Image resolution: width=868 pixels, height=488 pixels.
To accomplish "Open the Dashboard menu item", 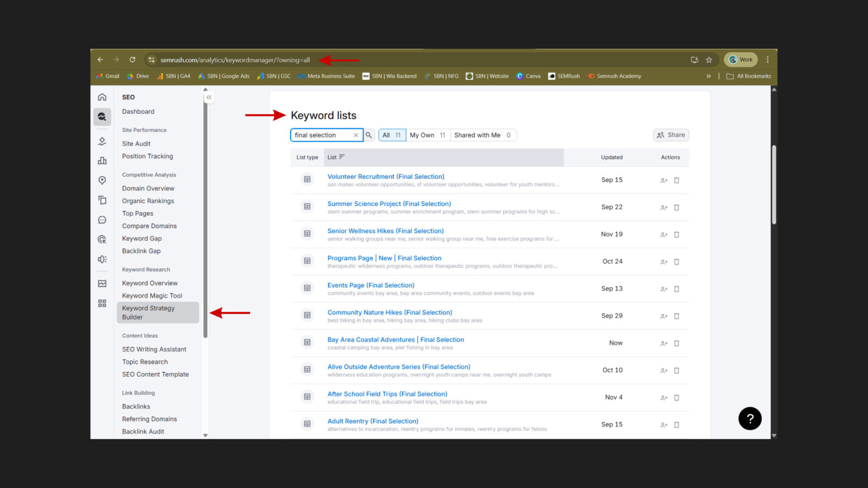I will (x=138, y=111).
